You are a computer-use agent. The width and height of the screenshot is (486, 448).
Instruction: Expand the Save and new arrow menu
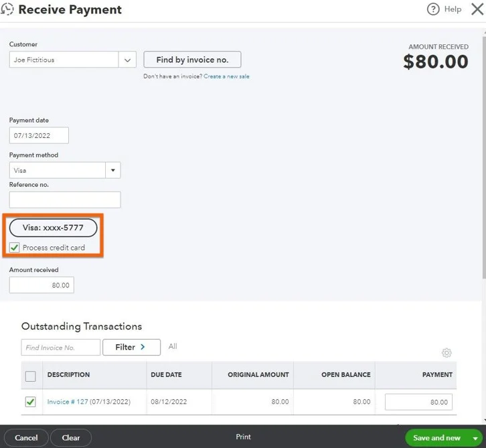pos(475,438)
